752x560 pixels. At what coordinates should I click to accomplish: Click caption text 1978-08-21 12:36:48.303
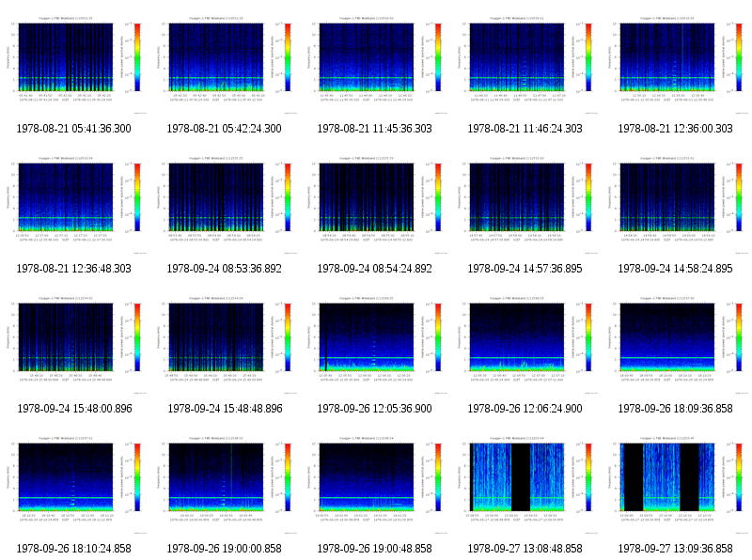pyautogui.click(x=74, y=269)
